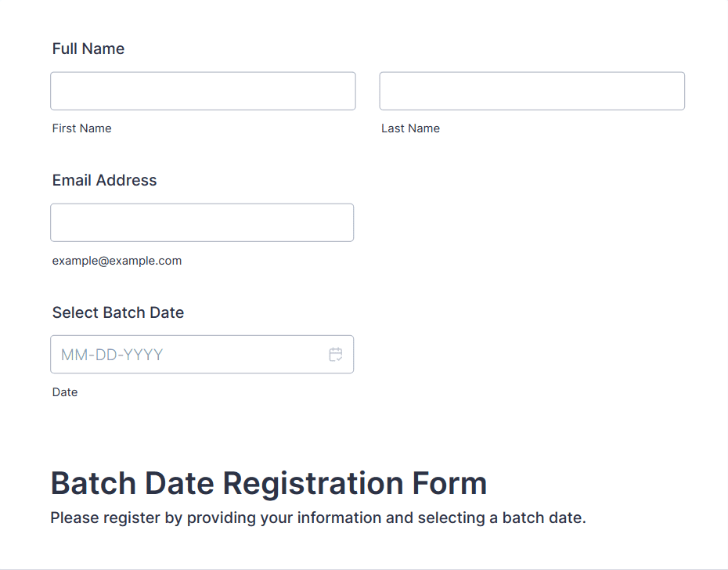The width and height of the screenshot is (728, 570).
Task: Click blank area right of the date field
Action: pos(532,355)
